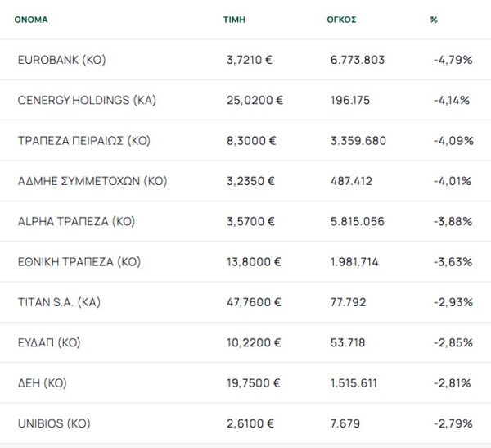Image resolution: width=491 pixels, height=448 pixels.
Task: Sort by the % column header
Action: tap(434, 20)
